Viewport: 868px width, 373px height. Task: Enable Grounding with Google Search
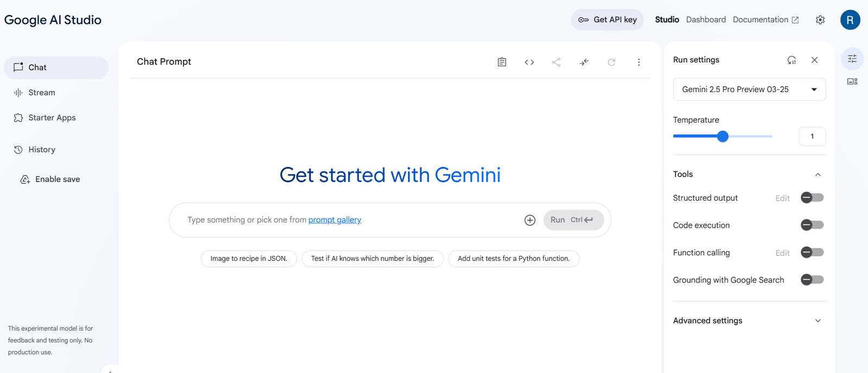pyautogui.click(x=812, y=279)
